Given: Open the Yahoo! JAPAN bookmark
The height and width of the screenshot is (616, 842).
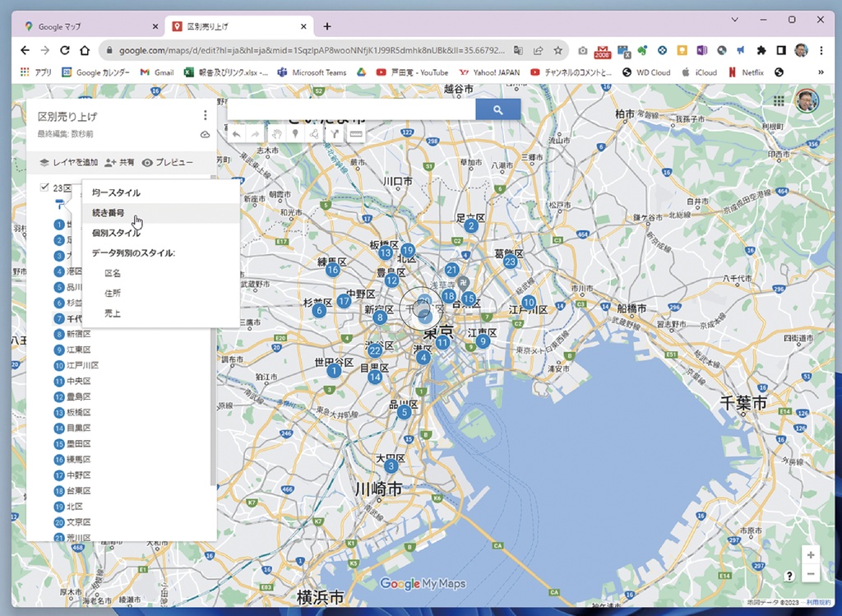Looking at the screenshot, I should click(x=489, y=72).
